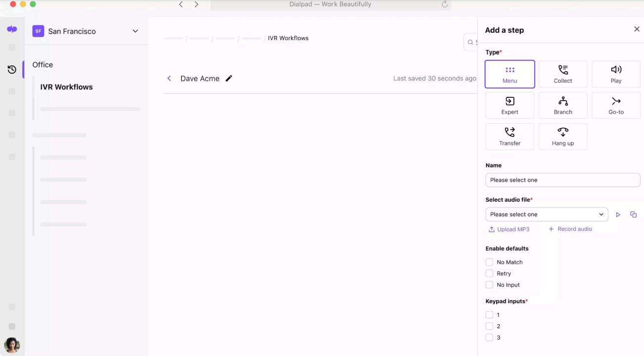Click the Record audio link
Image resolution: width=644 pixels, height=356 pixels.
570,229
